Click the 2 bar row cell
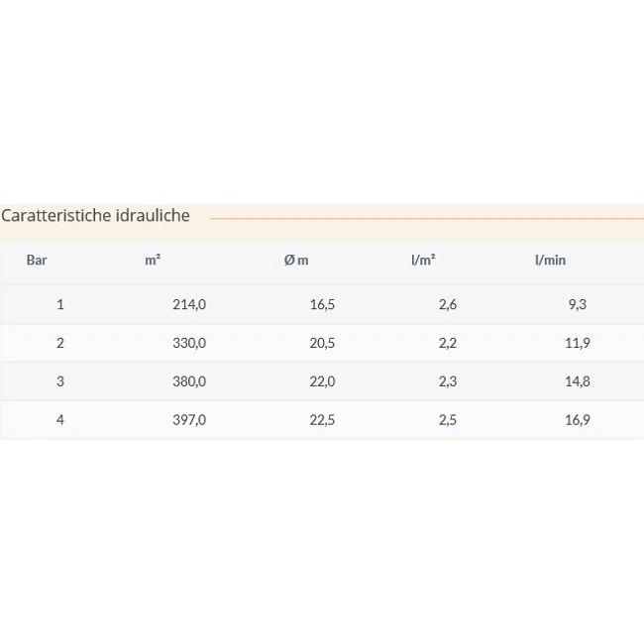This screenshot has height=644, width=644. [60, 343]
